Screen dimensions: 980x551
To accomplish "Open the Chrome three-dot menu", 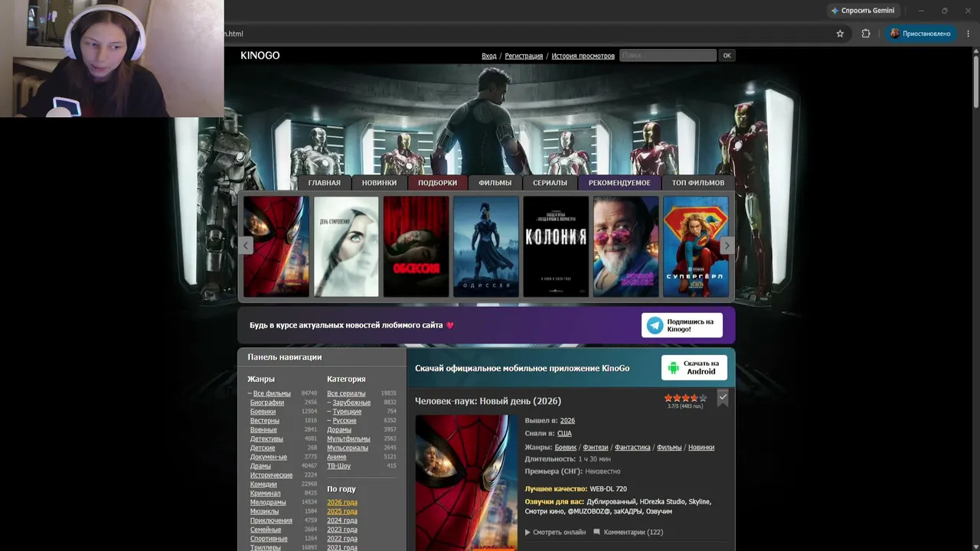I will (969, 34).
